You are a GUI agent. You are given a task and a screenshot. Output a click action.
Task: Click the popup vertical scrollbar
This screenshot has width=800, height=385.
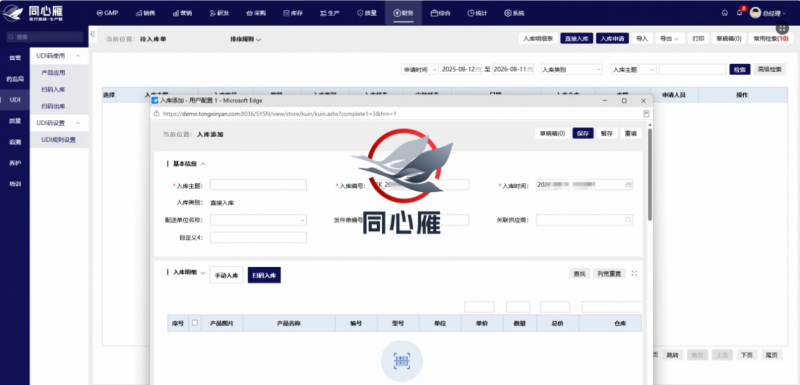pyautogui.click(x=649, y=174)
